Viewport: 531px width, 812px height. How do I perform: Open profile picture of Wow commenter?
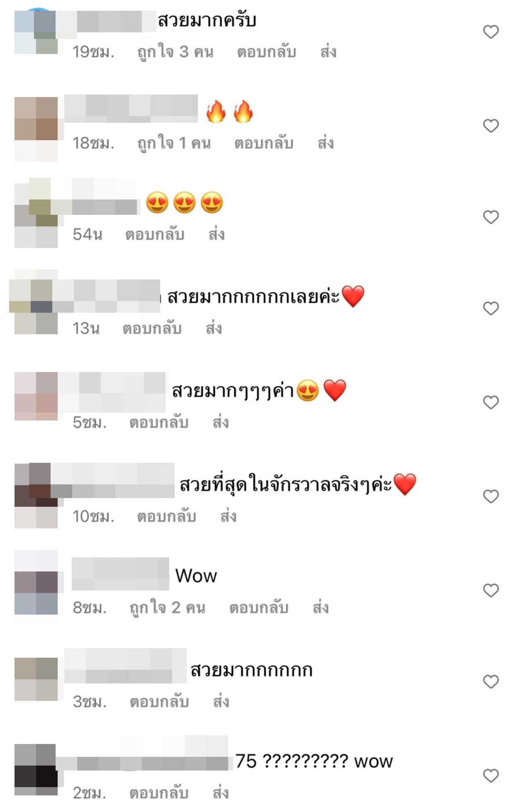point(36,582)
